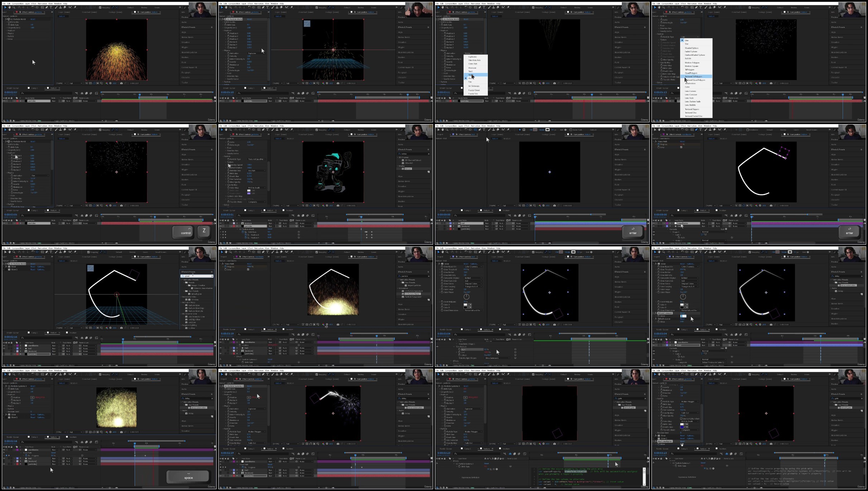Select Zoom tool in the glow search frame
Viewport: 868px width, 491px height.
(x=14, y=252)
